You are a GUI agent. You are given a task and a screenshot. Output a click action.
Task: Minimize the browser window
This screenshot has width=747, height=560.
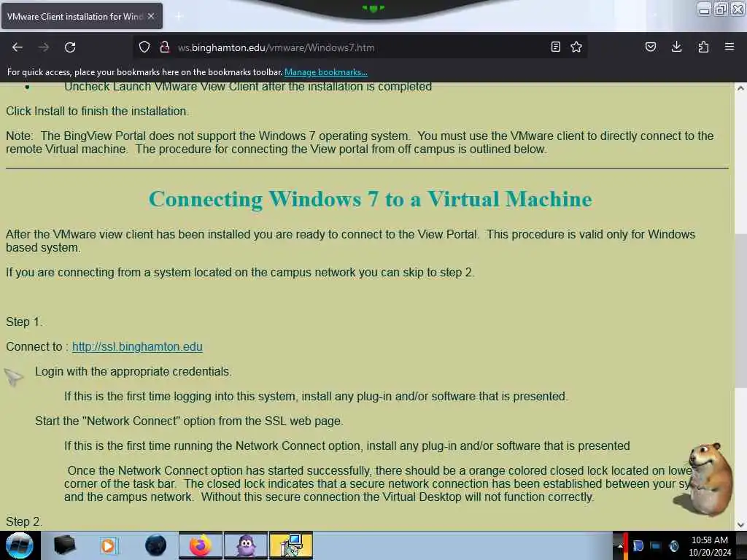pos(704,9)
